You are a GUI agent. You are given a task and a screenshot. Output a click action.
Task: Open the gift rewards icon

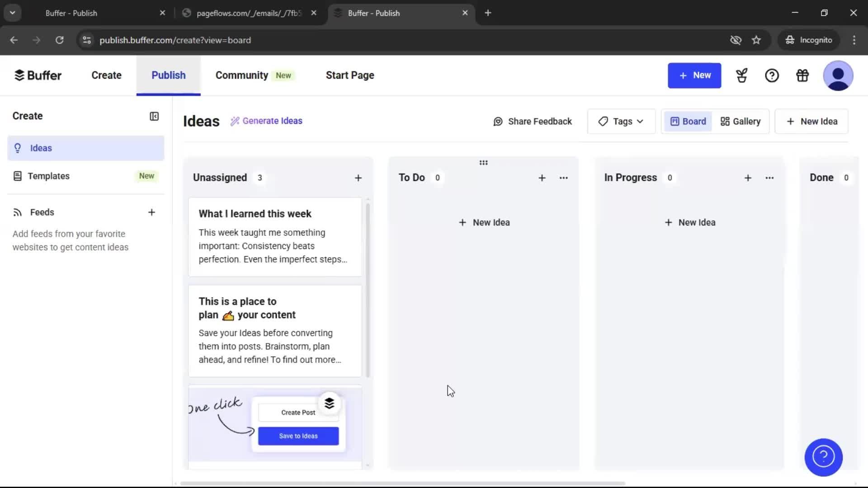point(802,75)
